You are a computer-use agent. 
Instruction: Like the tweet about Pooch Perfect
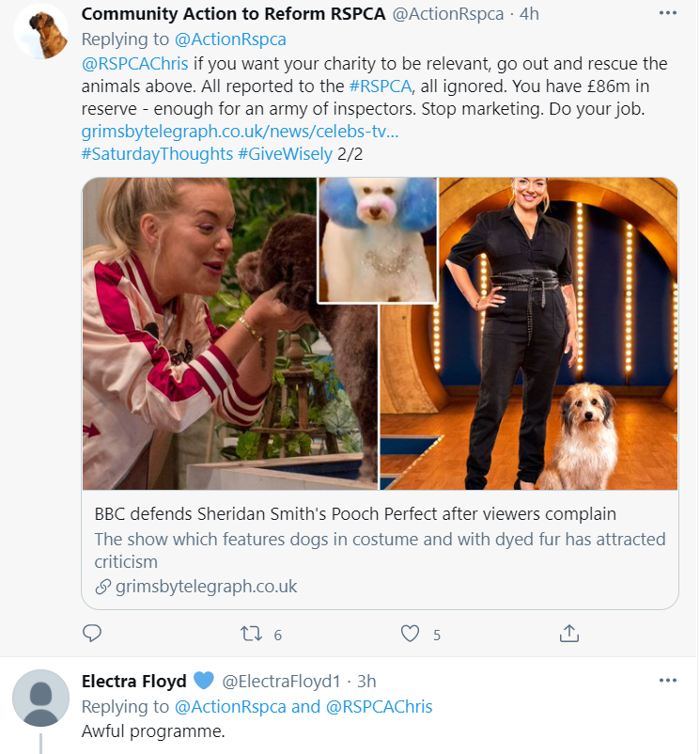410,634
